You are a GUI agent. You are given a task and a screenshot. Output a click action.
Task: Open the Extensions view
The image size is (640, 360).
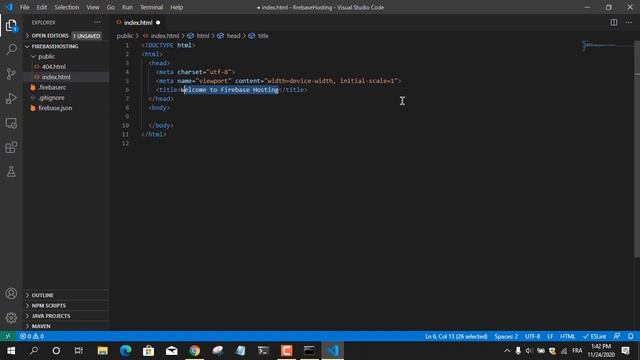pyautogui.click(x=11, y=147)
